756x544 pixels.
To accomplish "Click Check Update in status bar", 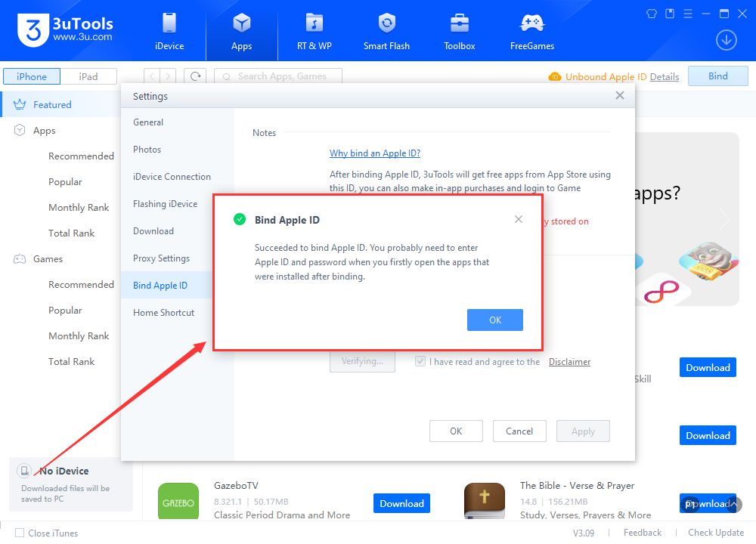I will click(x=715, y=533).
